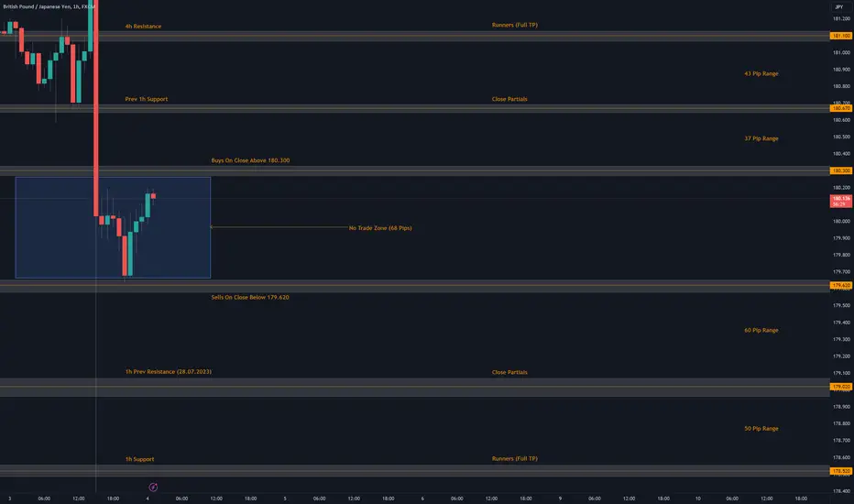Screen dimensions: 854x504
Task: Click day label 4 on time axis
Action: point(147,498)
